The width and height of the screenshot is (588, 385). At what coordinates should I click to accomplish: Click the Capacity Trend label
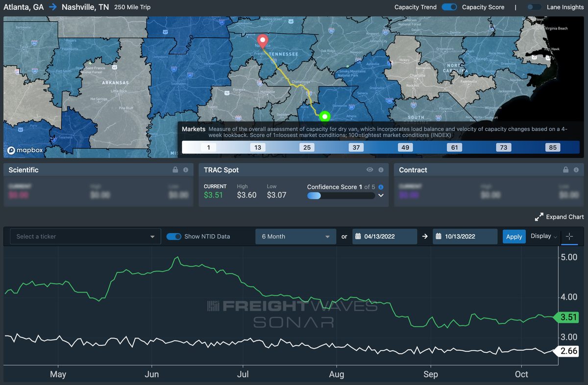(x=416, y=7)
